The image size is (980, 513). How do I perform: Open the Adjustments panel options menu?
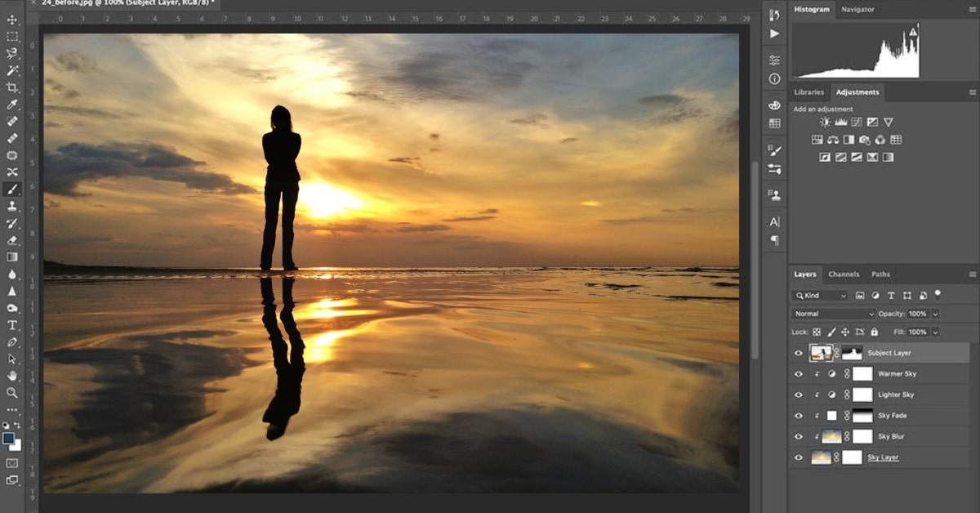tap(972, 92)
